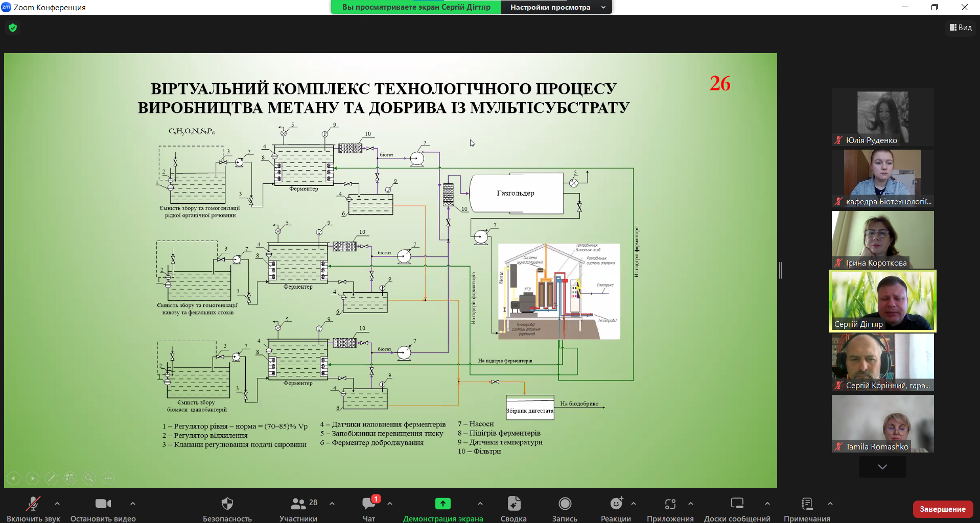Select Tamila Romashko video thumbnail
980x523 pixels.
(x=882, y=423)
